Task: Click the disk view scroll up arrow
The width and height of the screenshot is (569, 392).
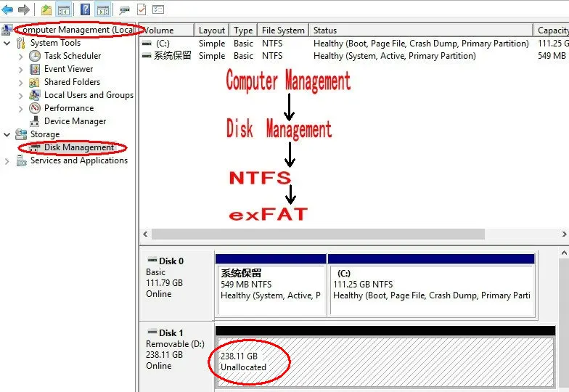Action: tap(564, 253)
